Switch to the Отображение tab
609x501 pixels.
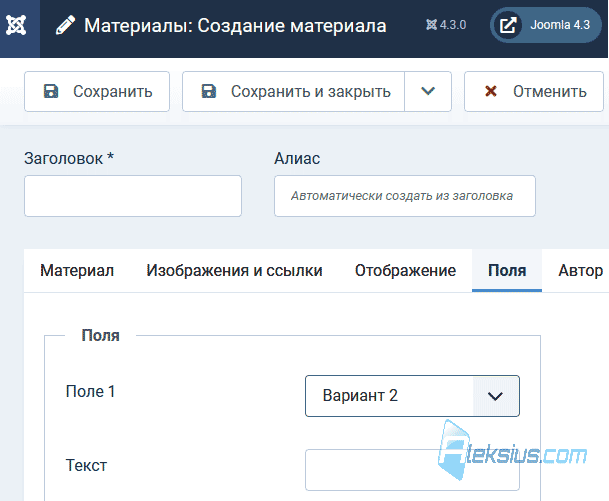click(405, 271)
